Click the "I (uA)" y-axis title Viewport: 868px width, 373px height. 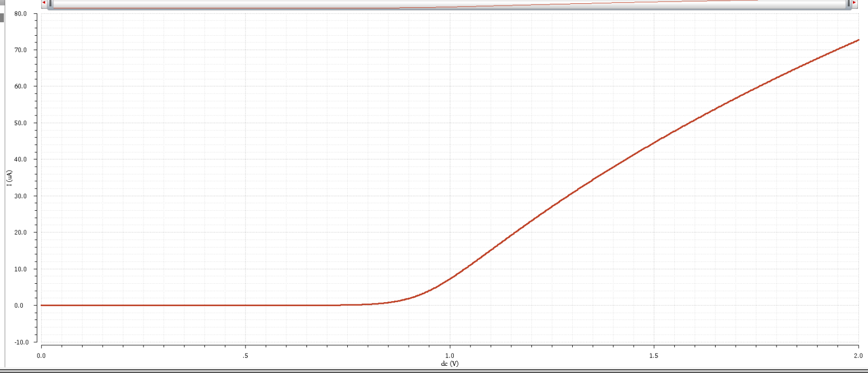click(x=9, y=177)
